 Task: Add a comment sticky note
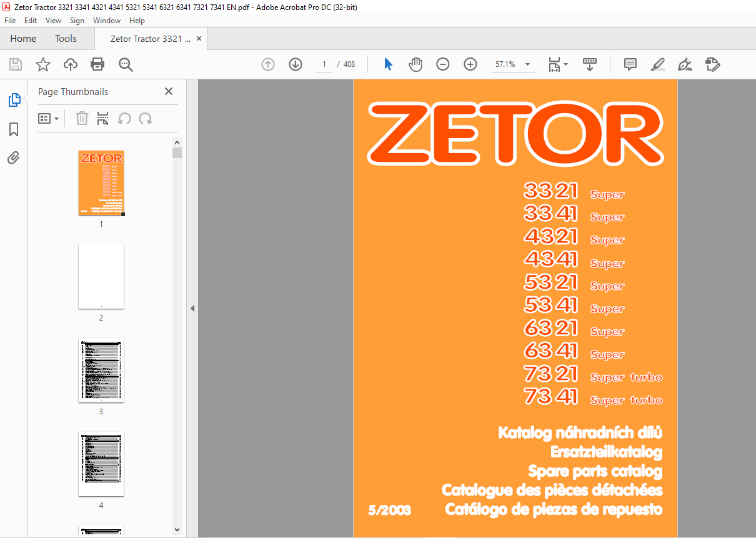click(630, 64)
